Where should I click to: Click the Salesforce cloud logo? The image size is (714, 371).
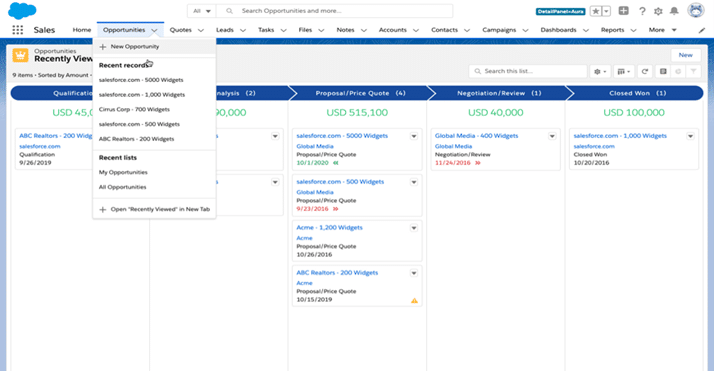pos(22,10)
